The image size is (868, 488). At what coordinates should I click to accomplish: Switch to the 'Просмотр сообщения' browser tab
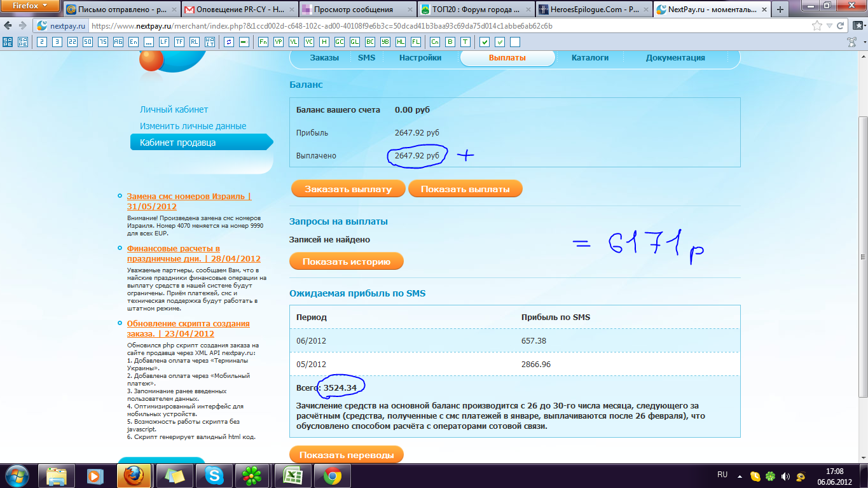point(356,10)
